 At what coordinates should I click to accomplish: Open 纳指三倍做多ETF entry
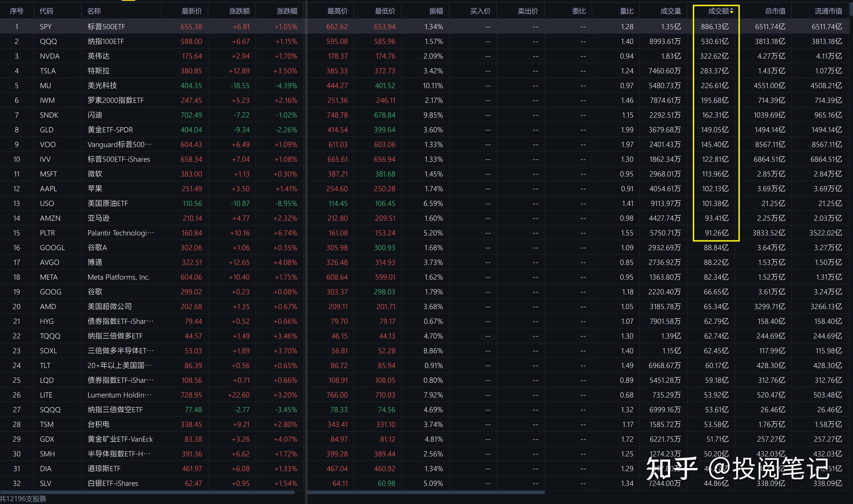point(115,336)
